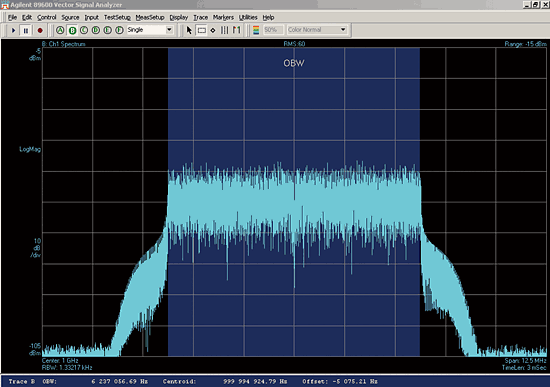The image size is (550, 387).
Task: Click the Offset value -5 075.21 Hz
Action: pyautogui.click(x=355, y=381)
